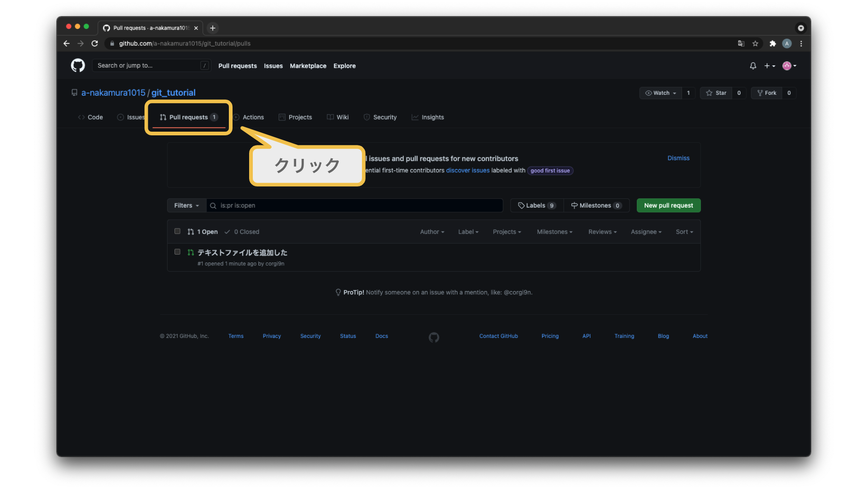The width and height of the screenshot is (868, 488).
Task: Open the a-nakamura1015 owner link
Action: [x=113, y=93]
